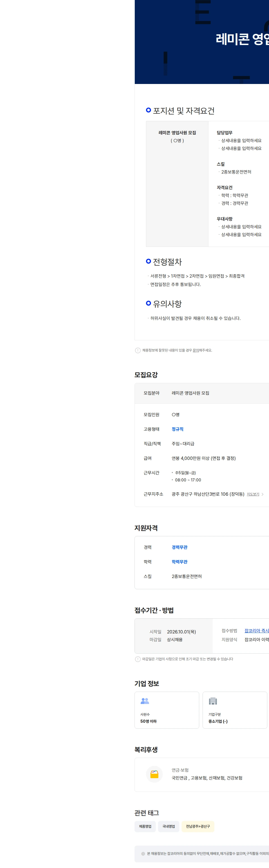Select the 전남광주>광산구 location tag
The width and height of the screenshot is (269, 868).
tap(198, 826)
